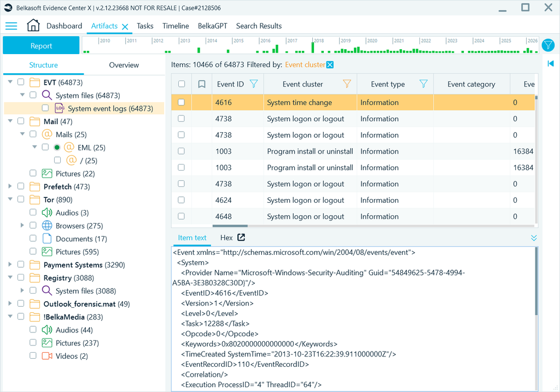The image size is (560, 392).
Task: Filter the Event type column
Action: [423, 84]
